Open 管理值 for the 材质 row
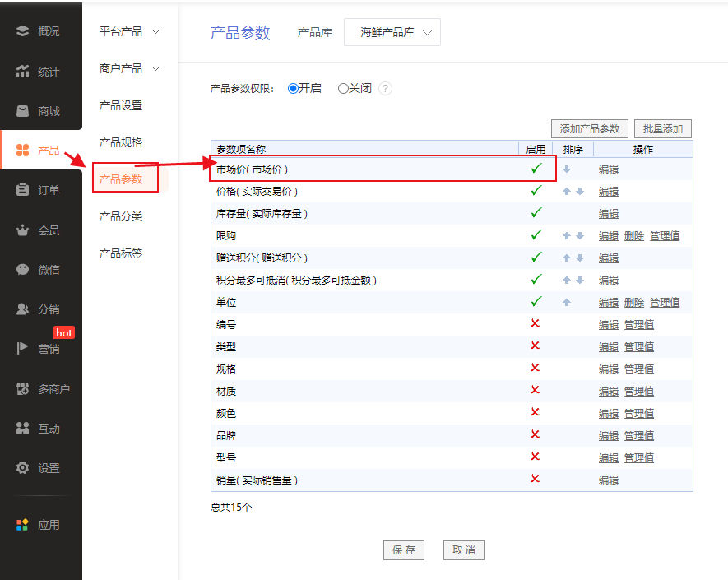This screenshot has height=580, width=728. [x=639, y=391]
